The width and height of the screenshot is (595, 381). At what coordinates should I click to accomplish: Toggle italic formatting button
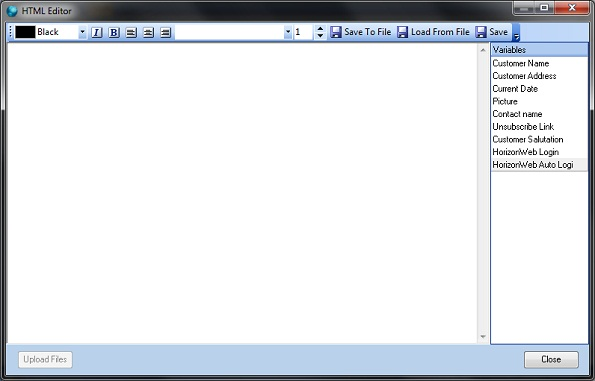(x=96, y=32)
